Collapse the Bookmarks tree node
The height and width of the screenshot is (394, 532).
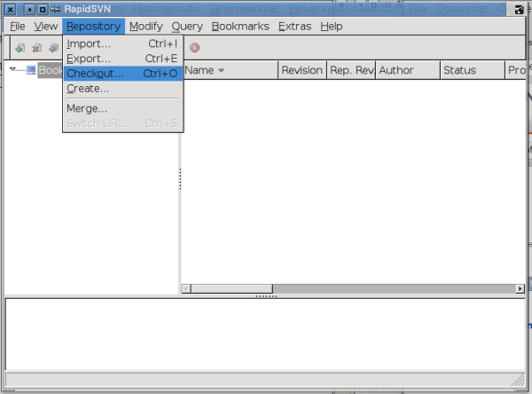(13, 69)
